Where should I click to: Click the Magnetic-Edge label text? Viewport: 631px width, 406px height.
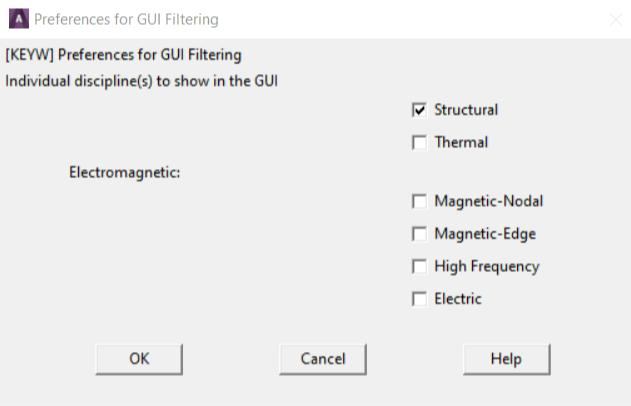click(485, 234)
